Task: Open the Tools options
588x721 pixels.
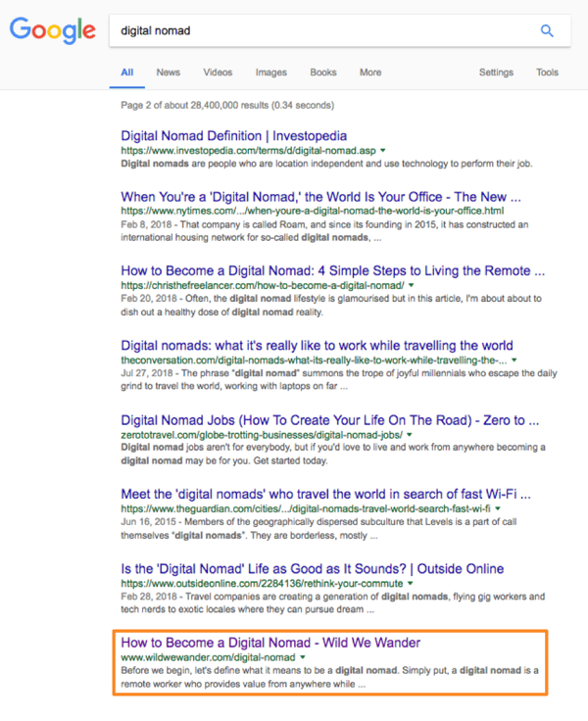Action: pos(547,72)
